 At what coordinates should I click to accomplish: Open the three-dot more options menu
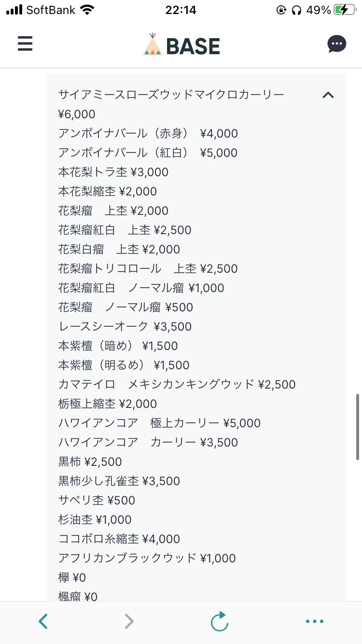(314, 621)
